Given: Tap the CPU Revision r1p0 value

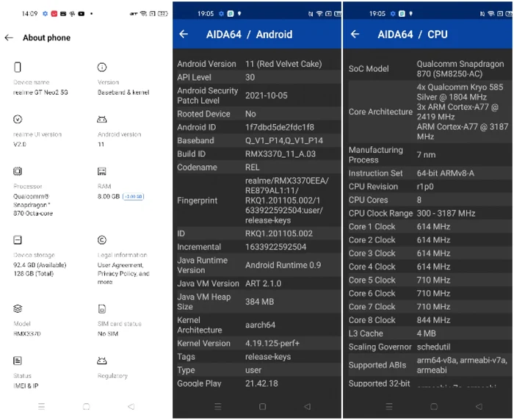Looking at the screenshot, I should (x=425, y=187).
